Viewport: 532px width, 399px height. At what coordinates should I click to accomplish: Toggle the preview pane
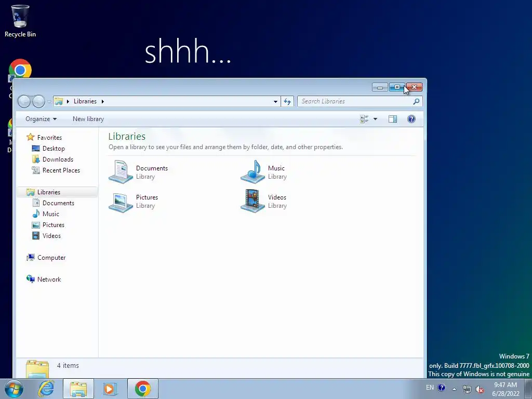coord(393,119)
